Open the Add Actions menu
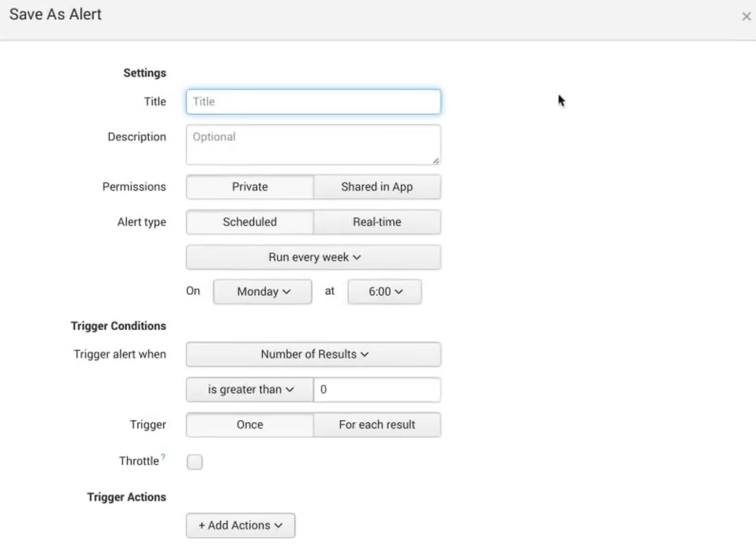 (240, 525)
